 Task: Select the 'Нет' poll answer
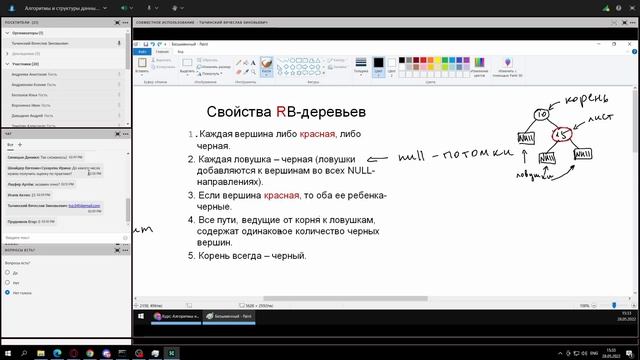[x=7, y=282]
